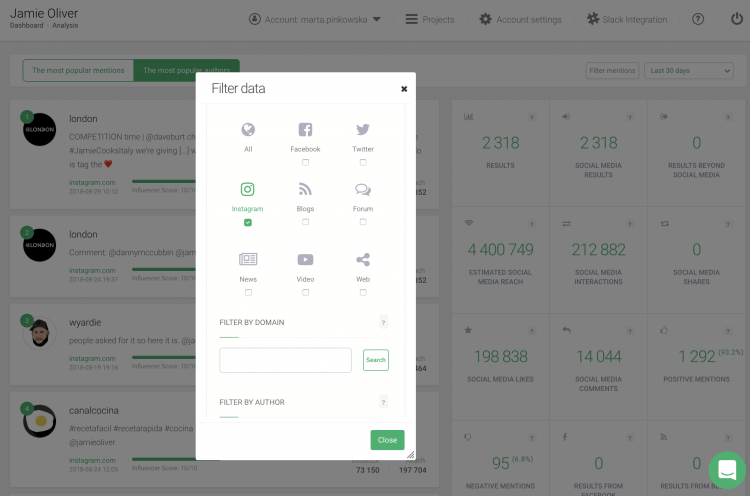Enable the Facebook checkbox
Image resolution: width=750 pixels, height=496 pixels.
point(305,163)
